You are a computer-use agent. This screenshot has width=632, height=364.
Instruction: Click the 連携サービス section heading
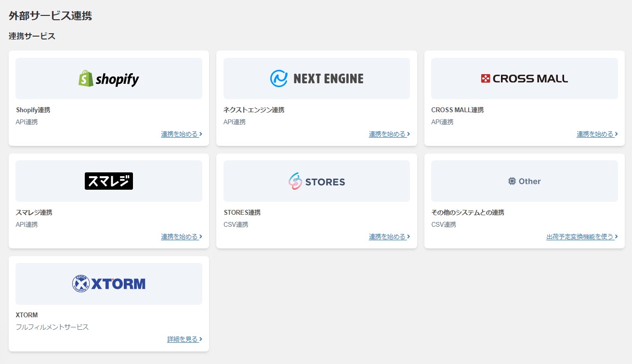point(32,36)
